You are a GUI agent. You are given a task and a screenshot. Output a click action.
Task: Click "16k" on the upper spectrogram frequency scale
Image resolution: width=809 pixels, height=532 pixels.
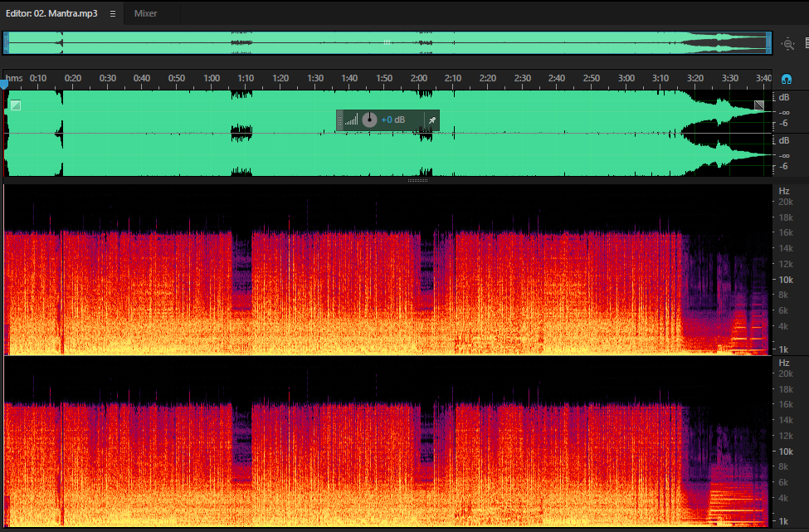point(786,232)
